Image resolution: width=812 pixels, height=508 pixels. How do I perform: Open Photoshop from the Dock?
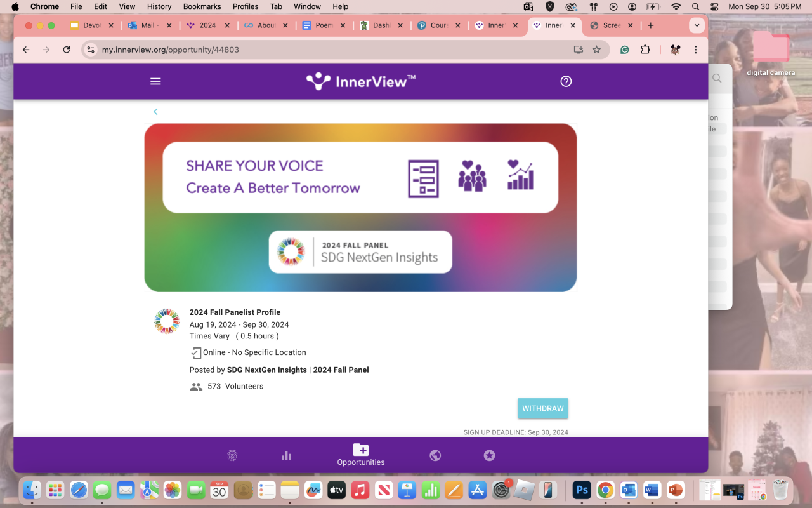[582, 490]
